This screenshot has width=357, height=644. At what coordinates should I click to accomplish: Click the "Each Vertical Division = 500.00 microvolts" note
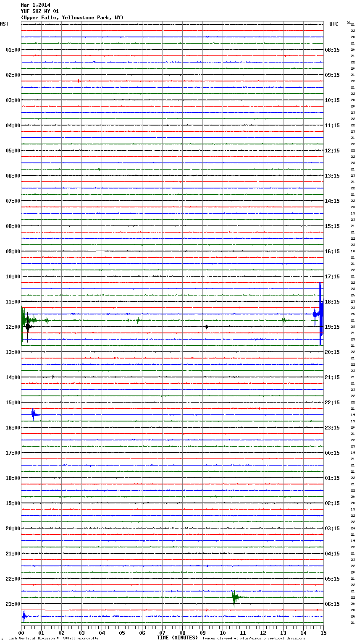(53, 638)
